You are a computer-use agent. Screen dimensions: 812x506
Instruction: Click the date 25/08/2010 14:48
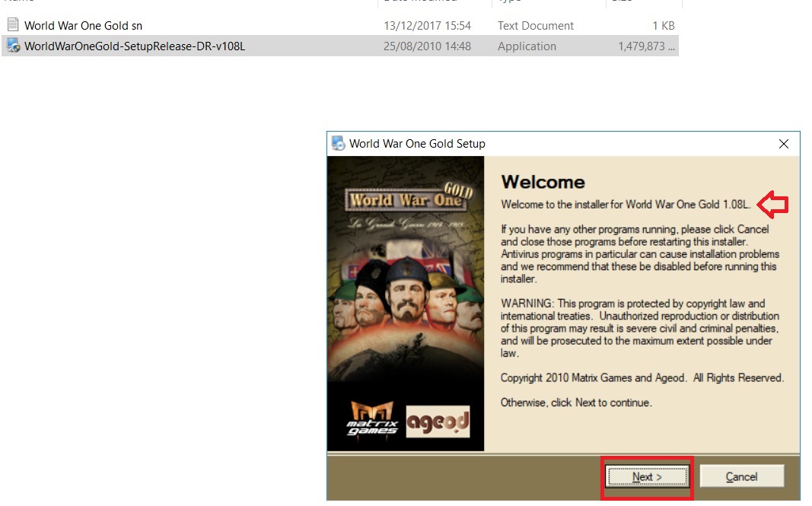427,46
